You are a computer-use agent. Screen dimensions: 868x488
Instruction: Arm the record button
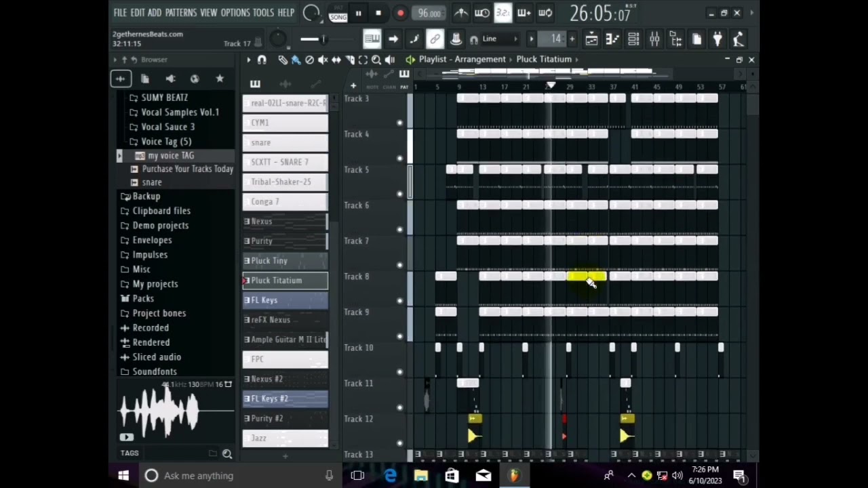(400, 14)
